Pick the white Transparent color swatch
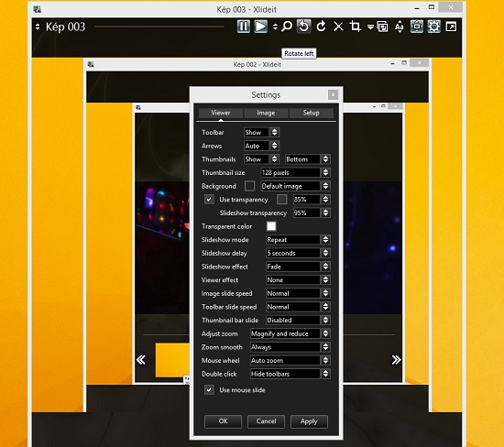The image size is (504, 447). 271,226
